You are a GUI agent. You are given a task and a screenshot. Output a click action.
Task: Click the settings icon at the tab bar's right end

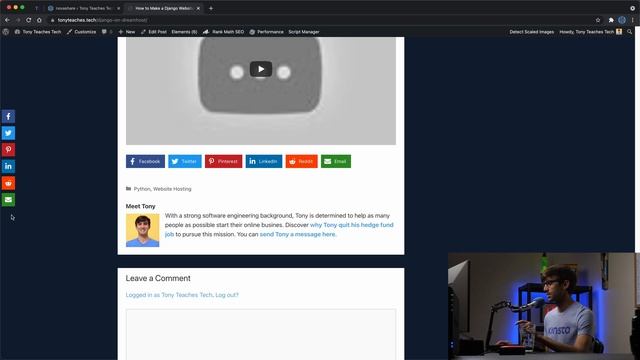click(x=633, y=8)
